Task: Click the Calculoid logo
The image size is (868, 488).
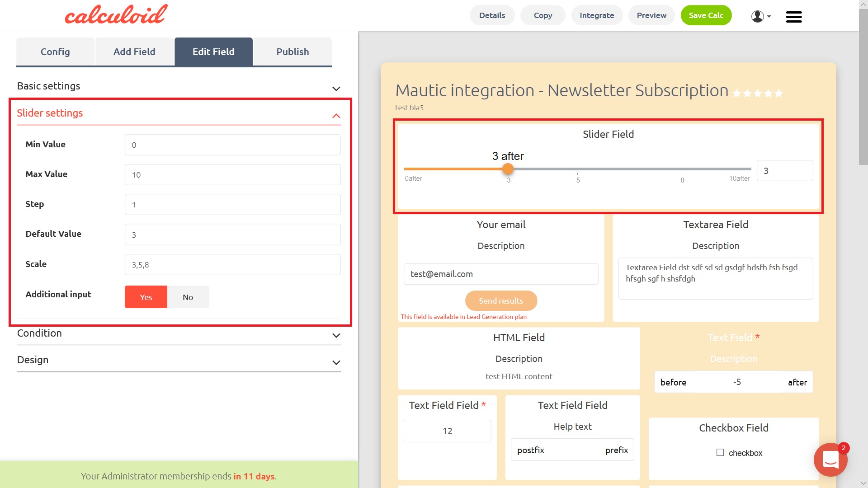Action: pyautogui.click(x=116, y=14)
